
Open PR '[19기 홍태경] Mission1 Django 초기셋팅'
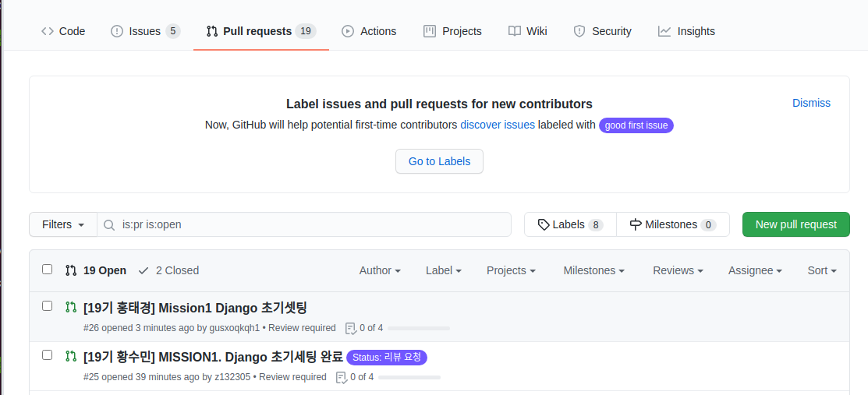[195, 309]
